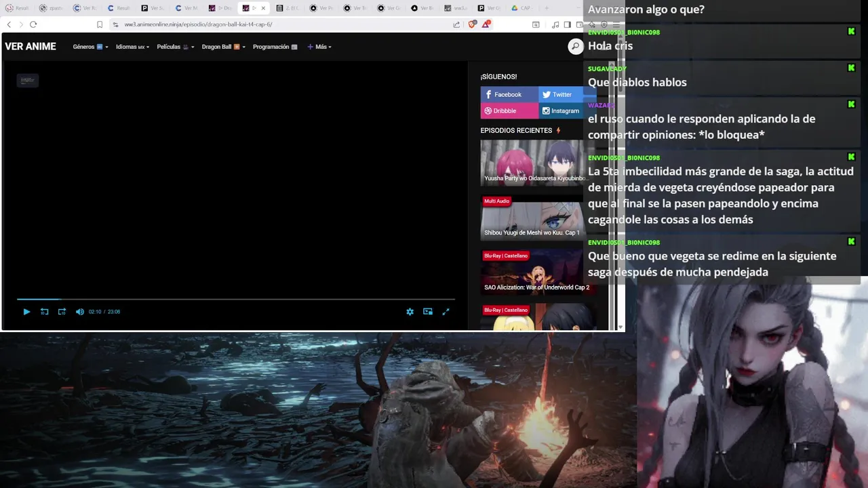Play the anime video
The height and width of the screenshot is (488, 868).
[26, 312]
